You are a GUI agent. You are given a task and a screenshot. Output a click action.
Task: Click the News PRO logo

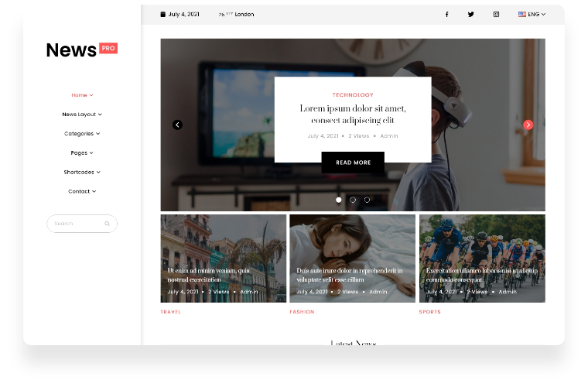[x=82, y=50]
